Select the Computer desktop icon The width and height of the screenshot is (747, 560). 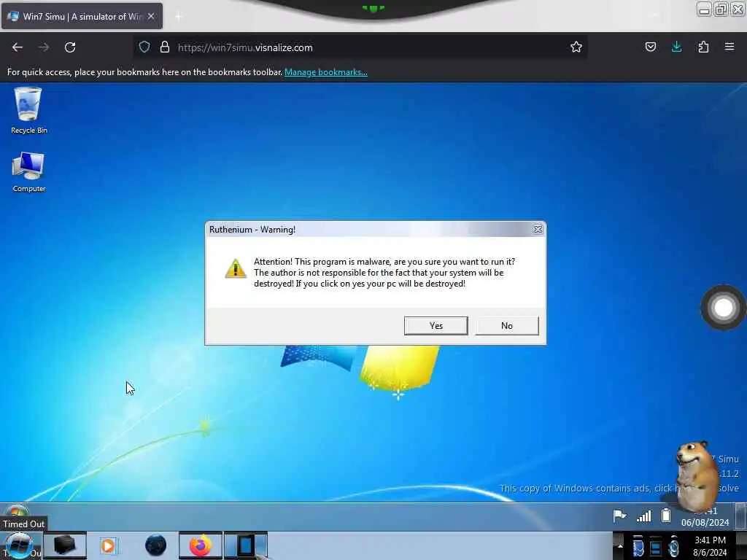click(x=28, y=172)
